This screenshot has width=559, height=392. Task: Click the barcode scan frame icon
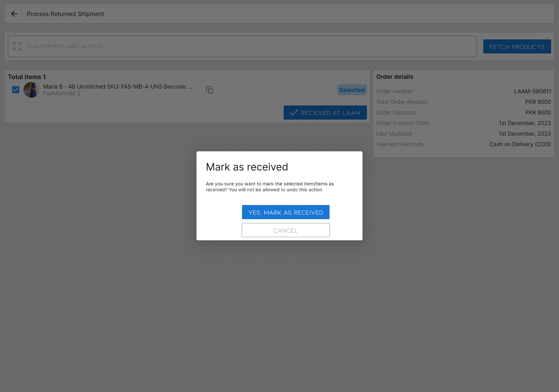(x=17, y=46)
